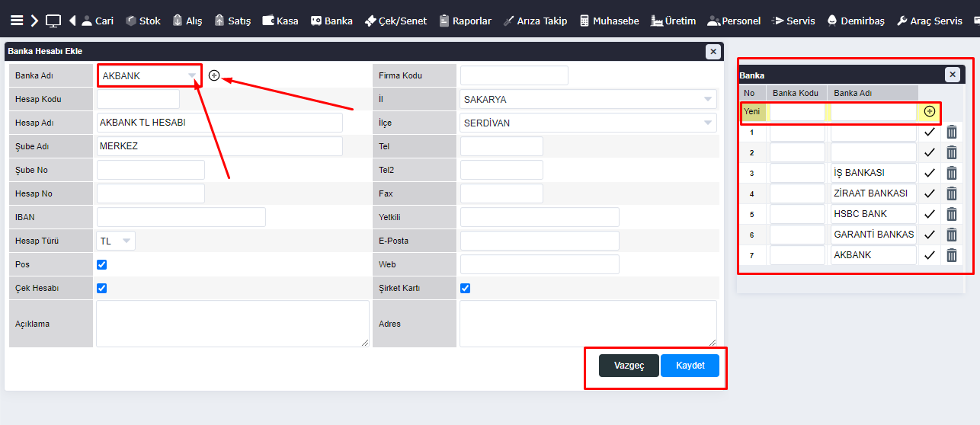Click the add icon in the Yeni bank row
Image resolution: width=980 pixels, height=425 pixels.
[x=930, y=112]
